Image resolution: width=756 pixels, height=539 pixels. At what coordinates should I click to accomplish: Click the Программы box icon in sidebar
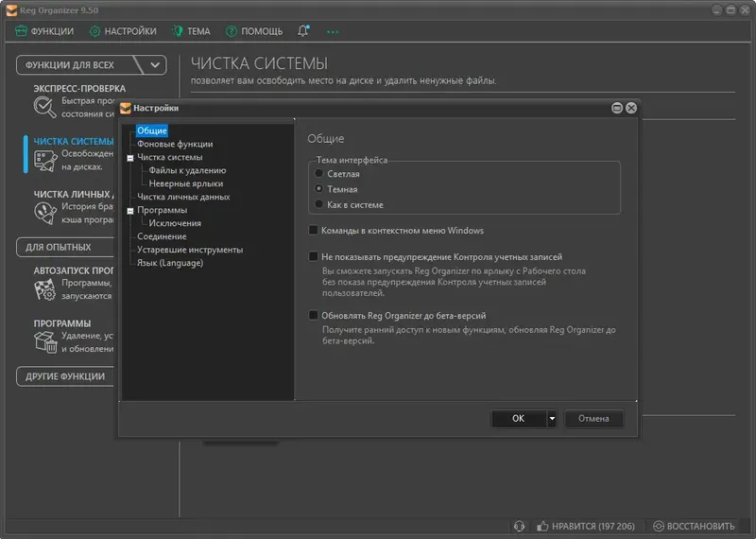click(44, 341)
